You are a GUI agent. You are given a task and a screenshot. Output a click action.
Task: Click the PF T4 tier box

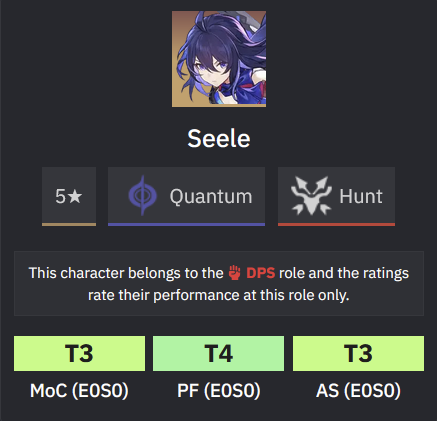218,353
